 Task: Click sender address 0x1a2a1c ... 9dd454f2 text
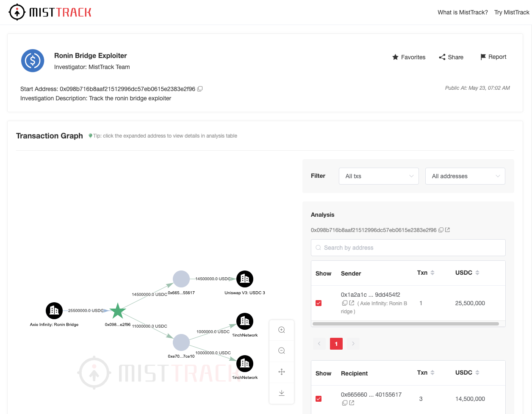tap(371, 295)
